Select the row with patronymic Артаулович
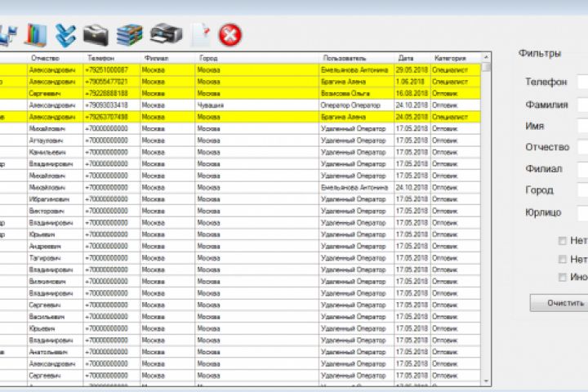588x392 pixels. pyautogui.click(x=240, y=140)
